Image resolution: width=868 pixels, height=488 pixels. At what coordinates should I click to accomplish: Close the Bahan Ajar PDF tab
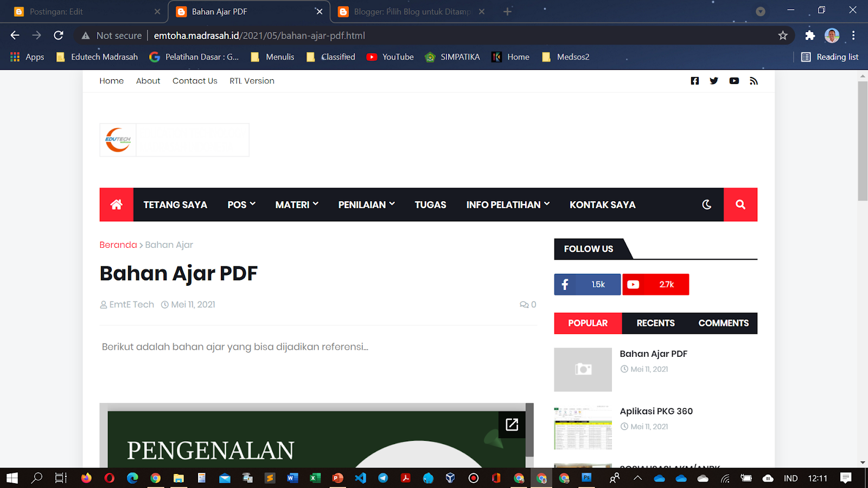point(320,11)
